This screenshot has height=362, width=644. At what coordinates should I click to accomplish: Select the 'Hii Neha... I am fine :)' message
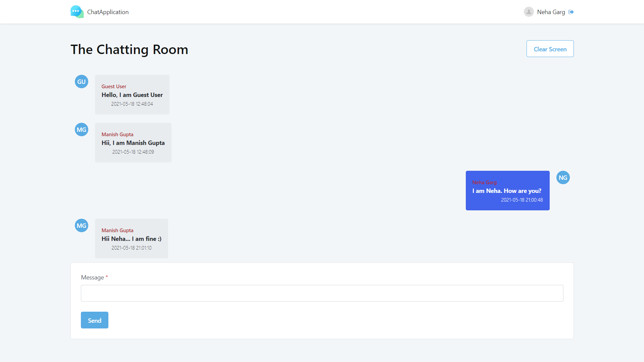coord(132,239)
